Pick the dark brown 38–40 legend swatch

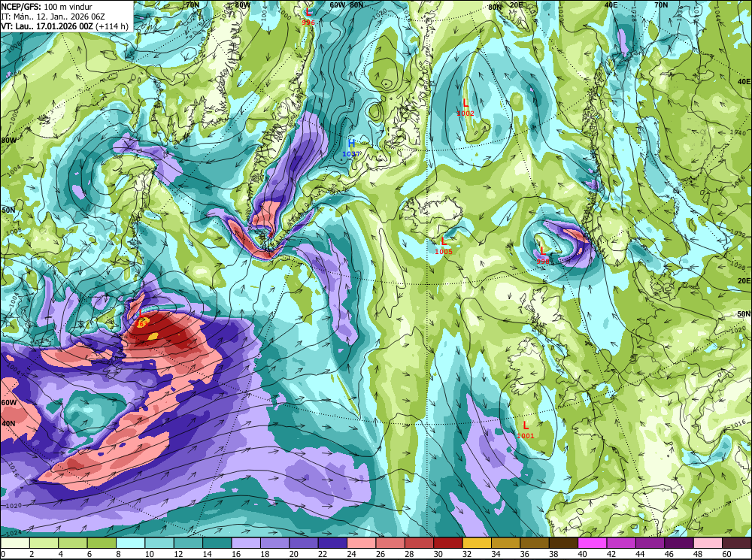(563, 543)
